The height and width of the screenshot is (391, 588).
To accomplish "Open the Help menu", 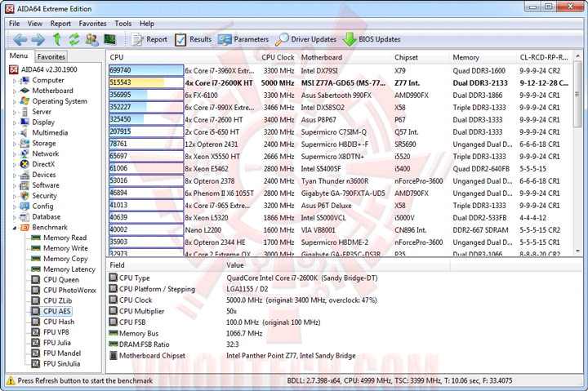I will [x=147, y=24].
